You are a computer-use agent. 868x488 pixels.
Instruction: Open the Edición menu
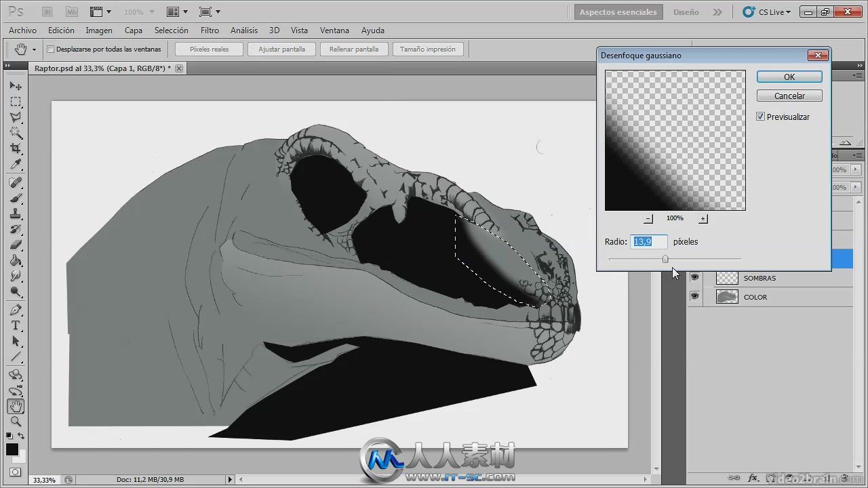point(61,30)
